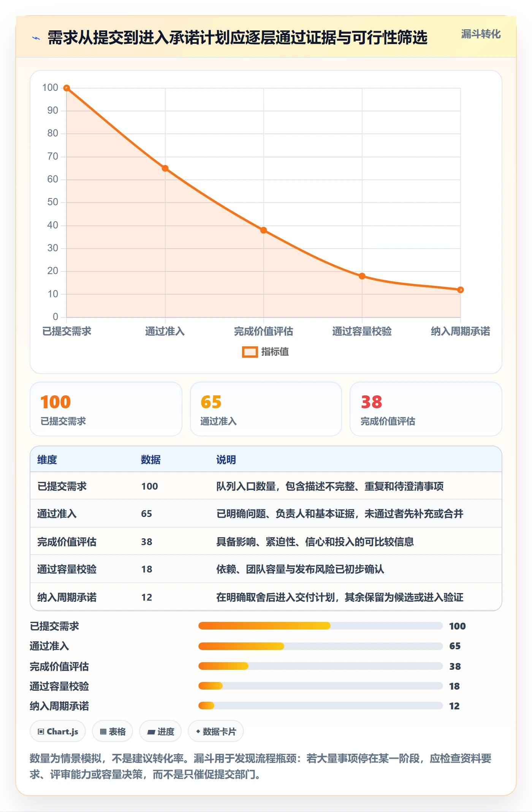This screenshot has height=812, width=532.
Task: Click the 通过容量校验 progress bar
Action: (x=321, y=686)
